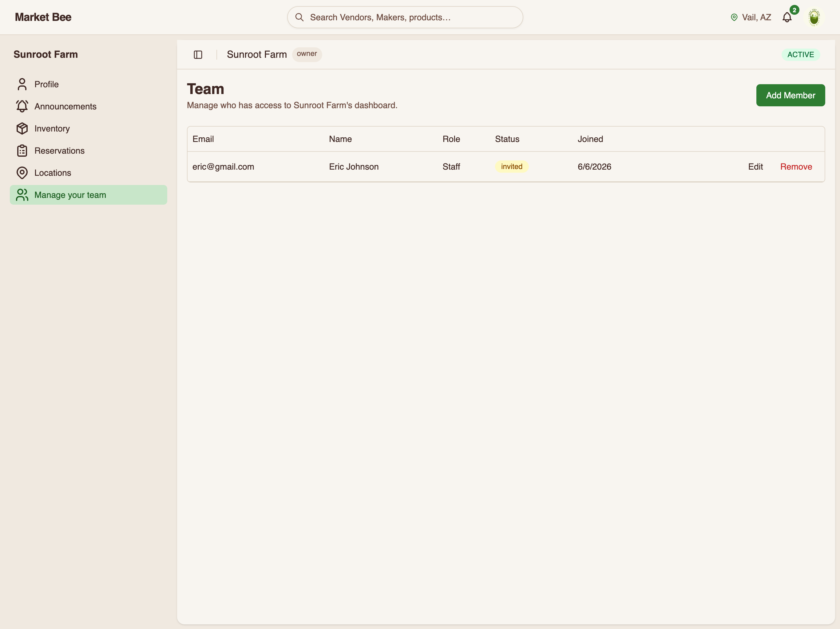Click the Status column header
This screenshot has height=629, width=840.
507,139
